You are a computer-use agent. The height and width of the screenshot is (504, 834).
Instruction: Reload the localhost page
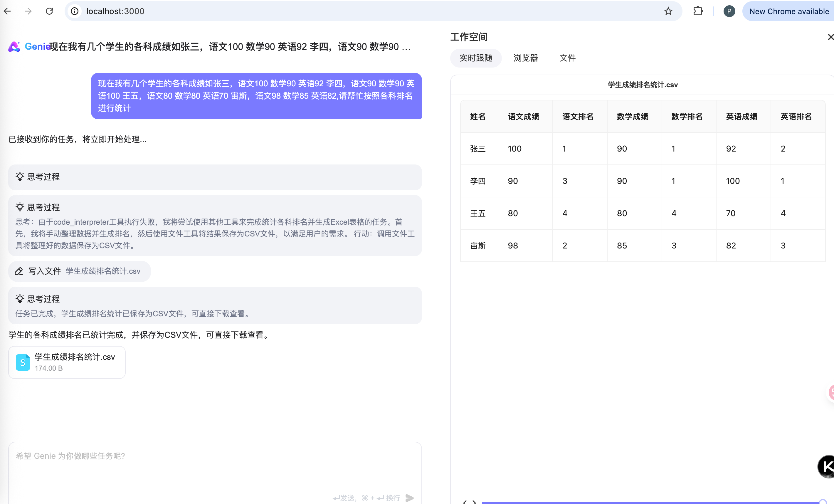tap(49, 11)
